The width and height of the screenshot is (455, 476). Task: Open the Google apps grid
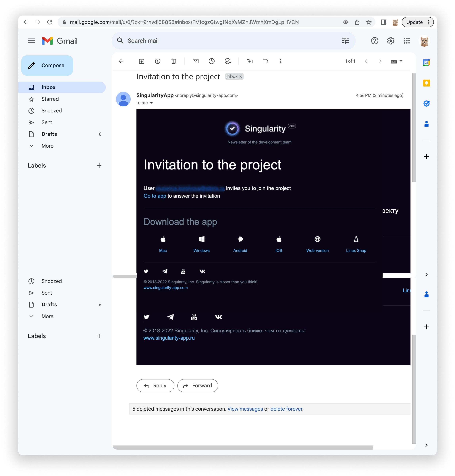pyautogui.click(x=407, y=41)
